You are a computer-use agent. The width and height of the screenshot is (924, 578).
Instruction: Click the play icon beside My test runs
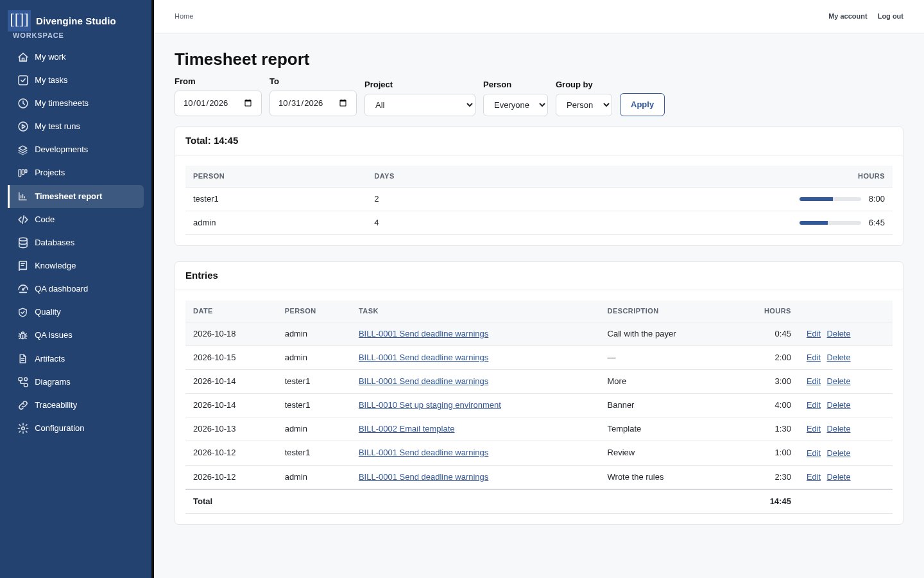[x=23, y=127]
